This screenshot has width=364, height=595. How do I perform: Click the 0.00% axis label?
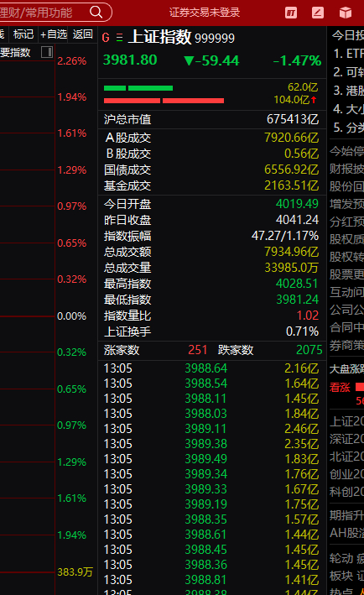click(x=71, y=316)
